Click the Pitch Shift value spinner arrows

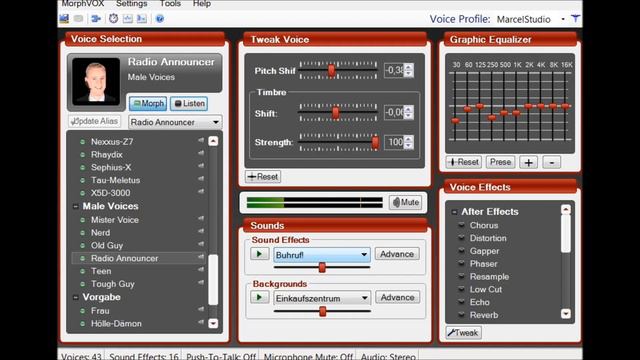pos(409,70)
